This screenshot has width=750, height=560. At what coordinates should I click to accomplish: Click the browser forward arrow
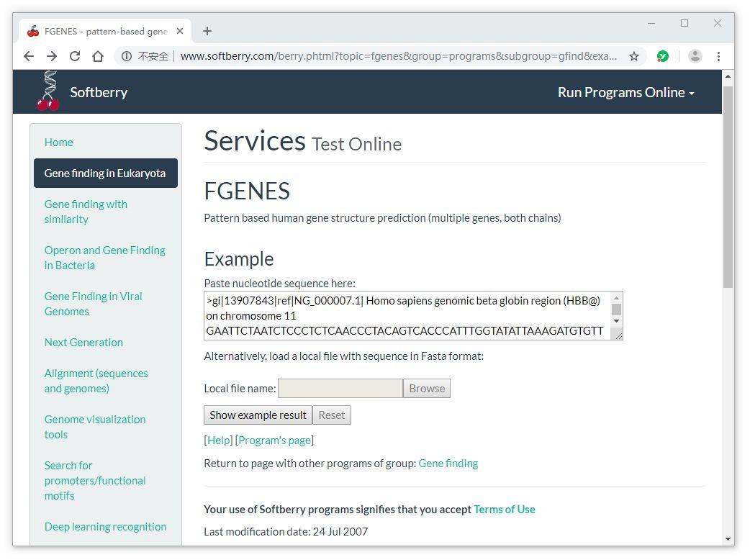(52, 56)
